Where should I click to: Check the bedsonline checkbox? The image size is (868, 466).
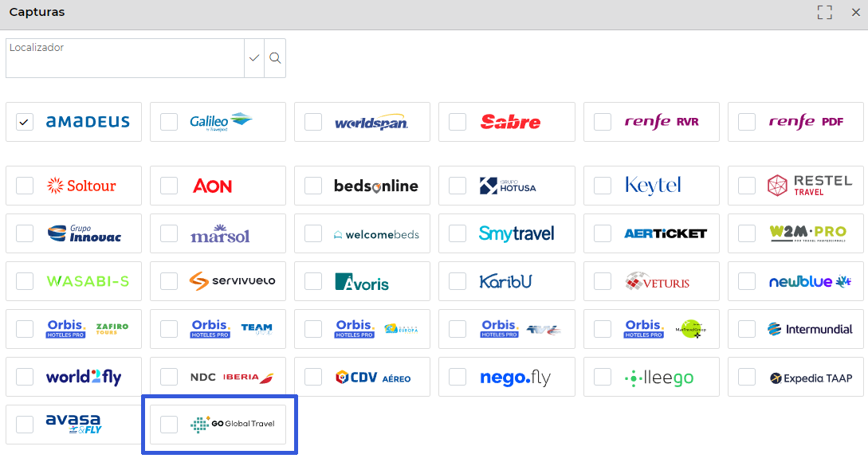tap(313, 186)
